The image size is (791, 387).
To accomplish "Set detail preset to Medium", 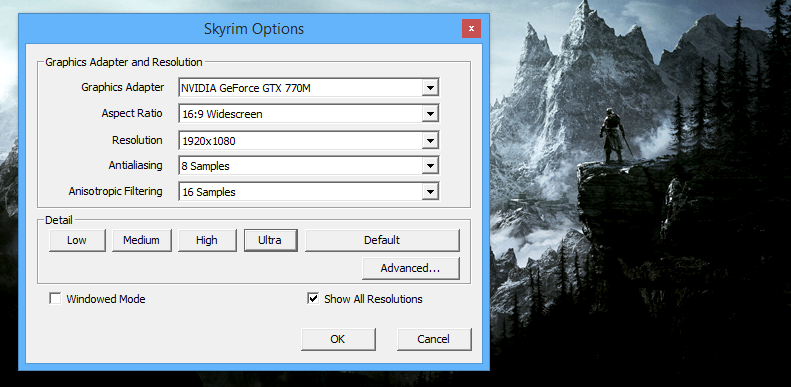I will click(142, 240).
